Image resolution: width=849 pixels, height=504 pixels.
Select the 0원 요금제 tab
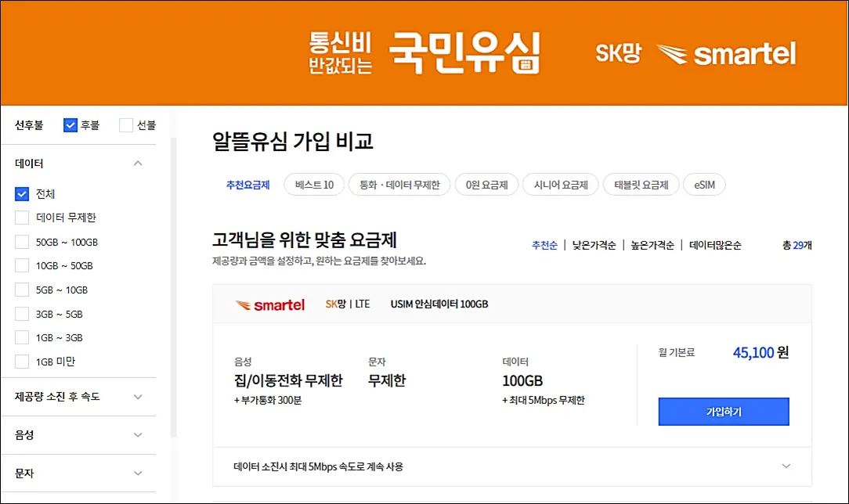tap(486, 184)
